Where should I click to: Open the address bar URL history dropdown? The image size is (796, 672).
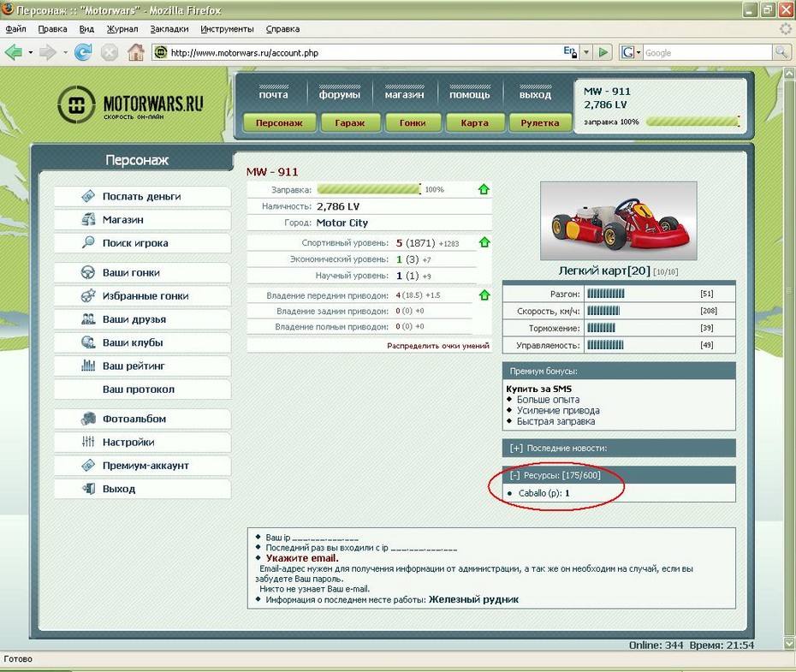(x=586, y=52)
